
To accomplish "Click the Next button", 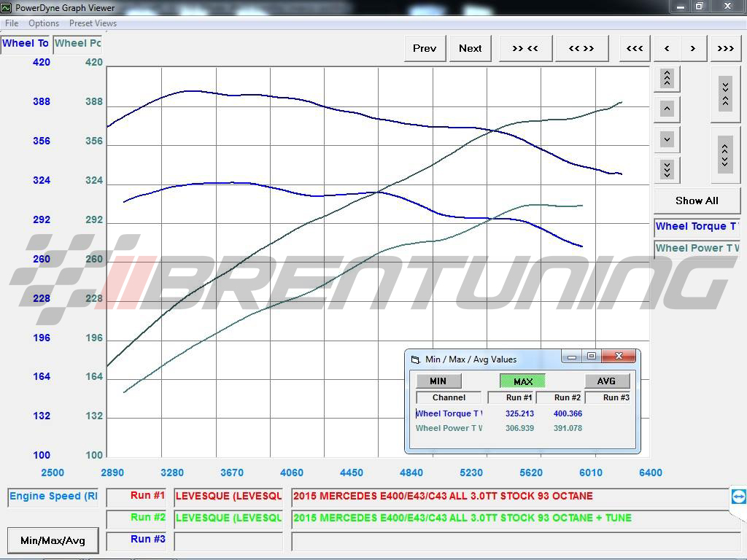I will (x=471, y=49).
